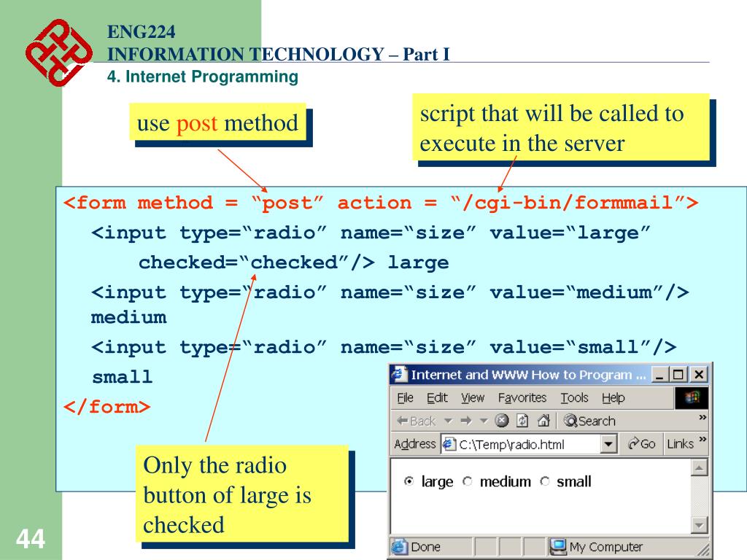
Task: Select the small radio button
Action: point(544,481)
